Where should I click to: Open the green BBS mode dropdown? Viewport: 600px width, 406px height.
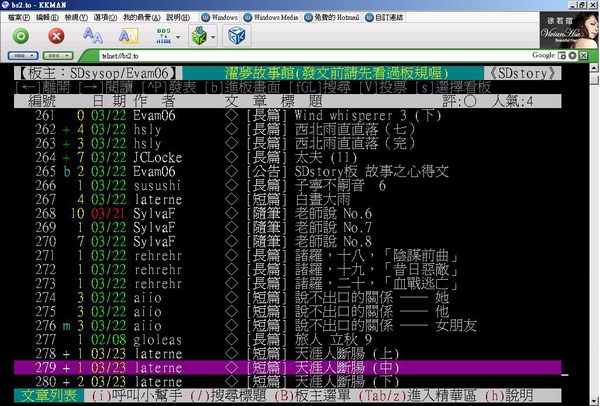[x=58, y=56]
